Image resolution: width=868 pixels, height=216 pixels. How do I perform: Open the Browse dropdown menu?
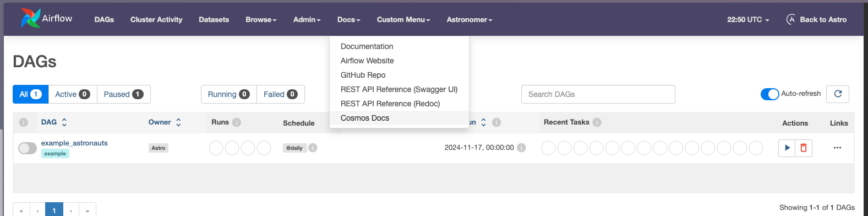coord(261,19)
